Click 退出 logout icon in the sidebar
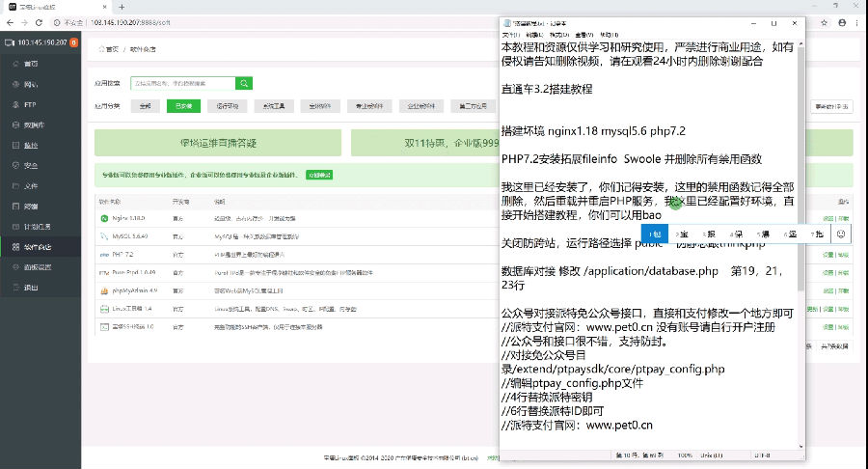The height and width of the screenshot is (469, 868). tap(16, 288)
